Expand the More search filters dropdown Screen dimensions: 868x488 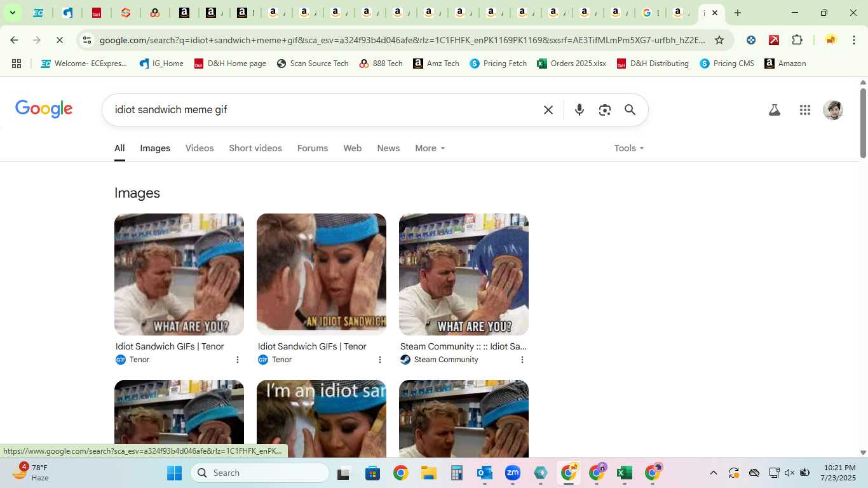tap(430, 148)
